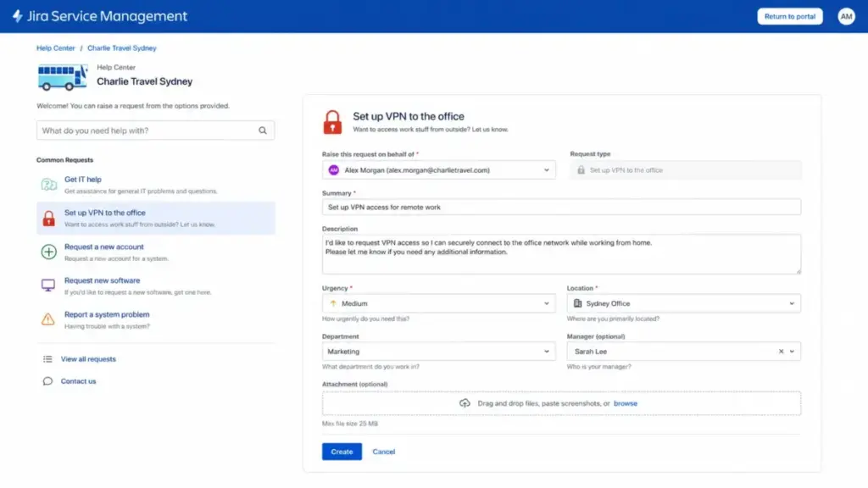Click into the Summary field
This screenshot has width=868, height=488.
pyautogui.click(x=561, y=207)
